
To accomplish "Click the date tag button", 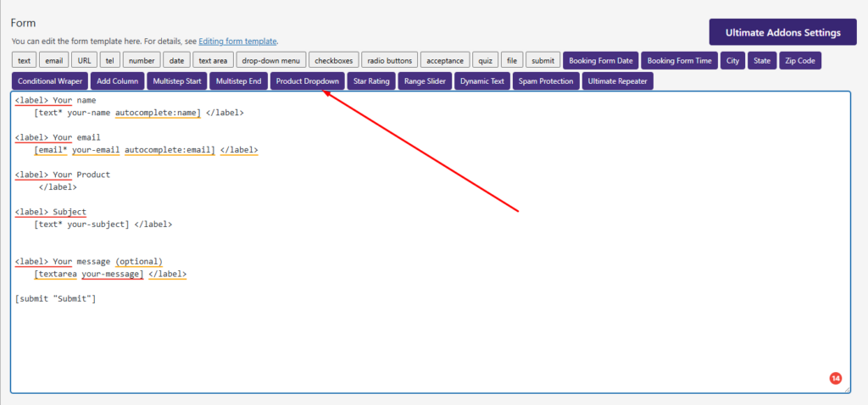I will pos(177,60).
